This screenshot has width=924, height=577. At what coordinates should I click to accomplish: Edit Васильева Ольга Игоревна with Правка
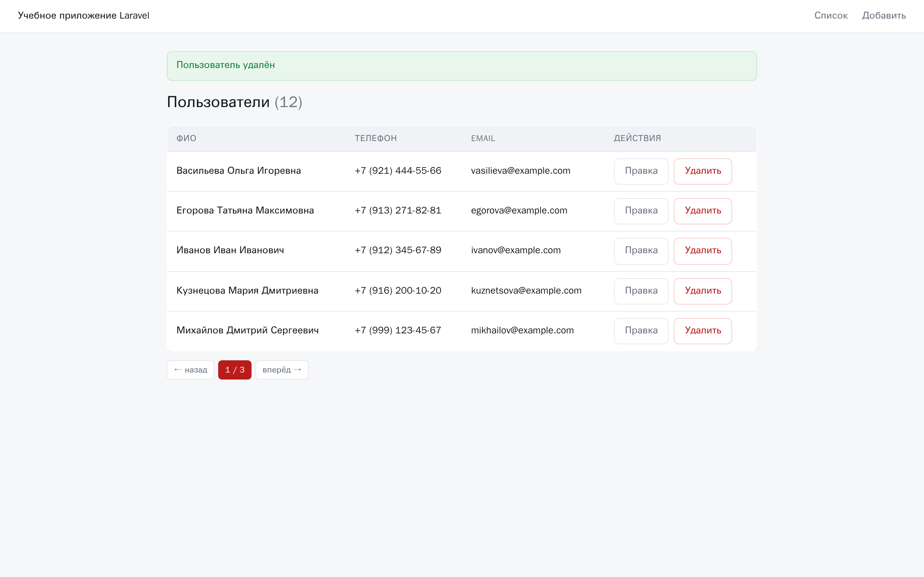coord(641,171)
